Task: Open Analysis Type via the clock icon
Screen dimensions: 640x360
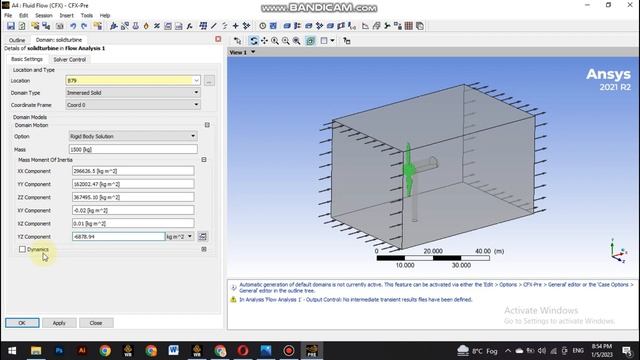Action: coord(262,26)
